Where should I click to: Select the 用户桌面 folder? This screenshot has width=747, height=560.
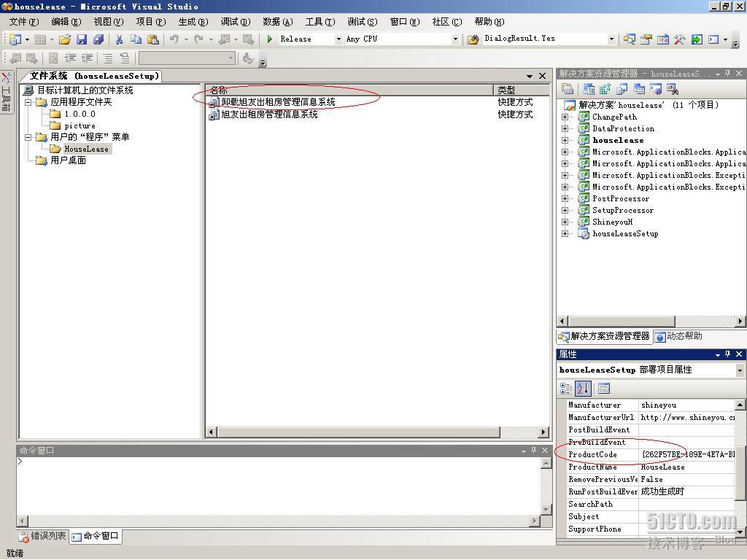pyautogui.click(x=68, y=160)
